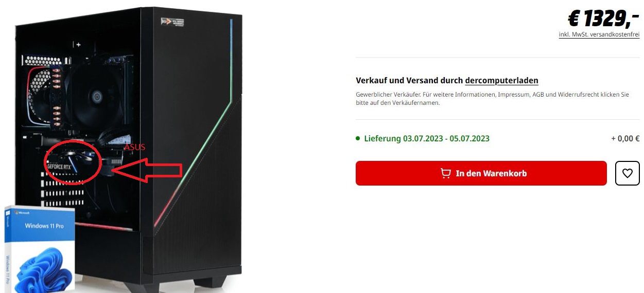Open "inkl. MwSt. versandkostenfrei" link
This screenshot has height=293, width=644.
pyautogui.click(x=599, y=34)
